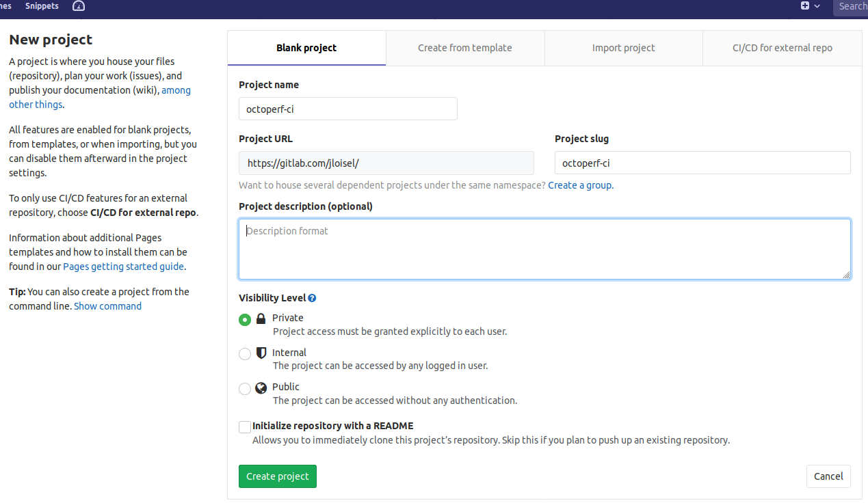The height and width of the screenshot is (503, 868).
Task: Click the Create project button
Action: point(277,476)
